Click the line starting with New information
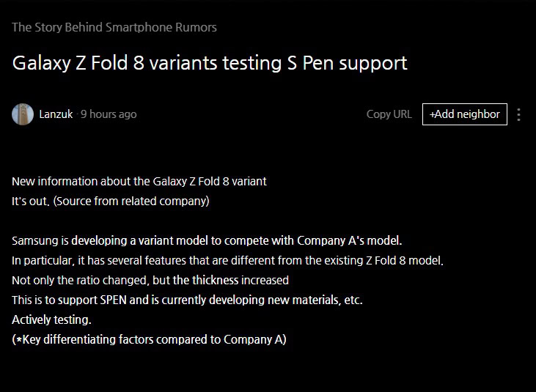 (139, 181)
